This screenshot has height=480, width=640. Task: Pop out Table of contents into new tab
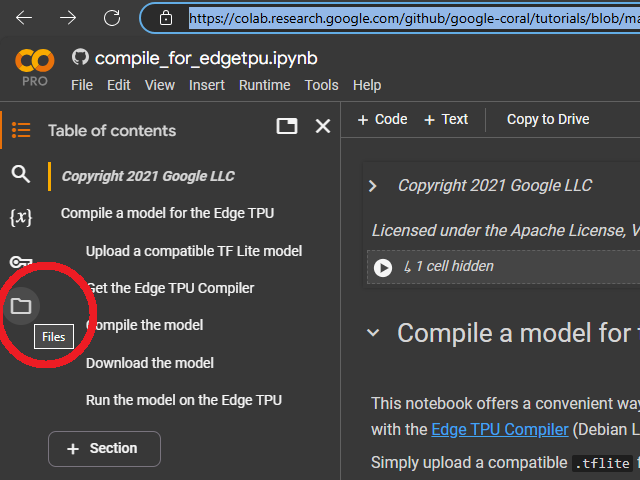pyautogui.click(x=287, y=126)
